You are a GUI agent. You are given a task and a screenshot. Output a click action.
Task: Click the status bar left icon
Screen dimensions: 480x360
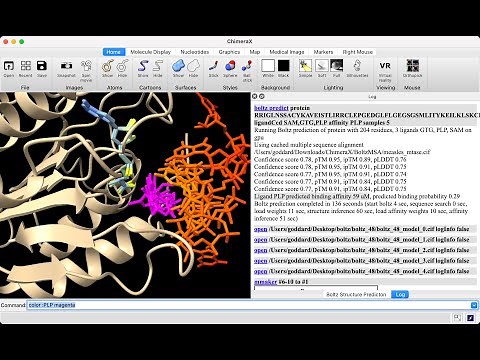[x=457, y=318]
